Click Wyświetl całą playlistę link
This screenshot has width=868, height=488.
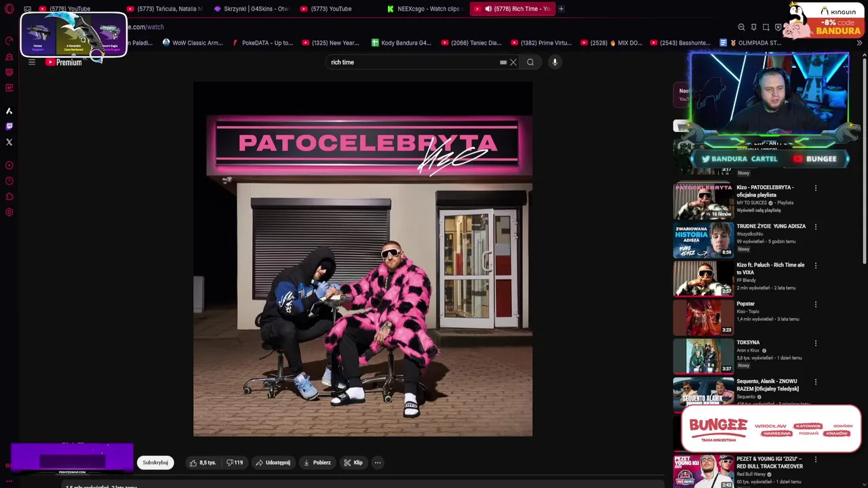pos(760,211)
